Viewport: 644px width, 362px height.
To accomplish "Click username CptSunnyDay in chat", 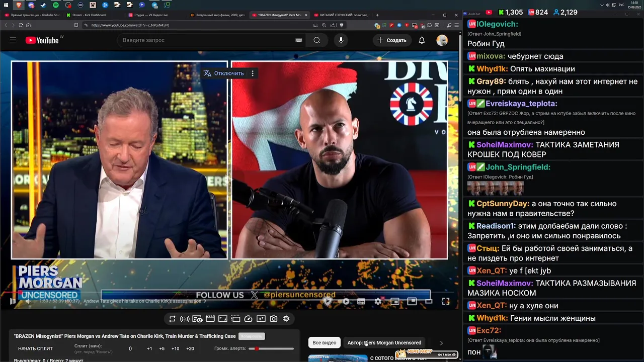I will point(503,204).
